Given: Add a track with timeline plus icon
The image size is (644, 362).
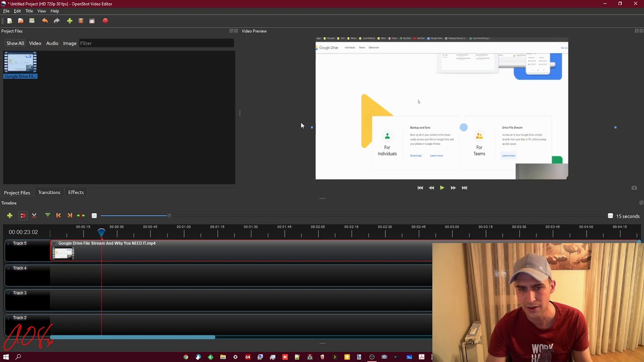Looking at the screenshot, I should (x=10, y=215).
